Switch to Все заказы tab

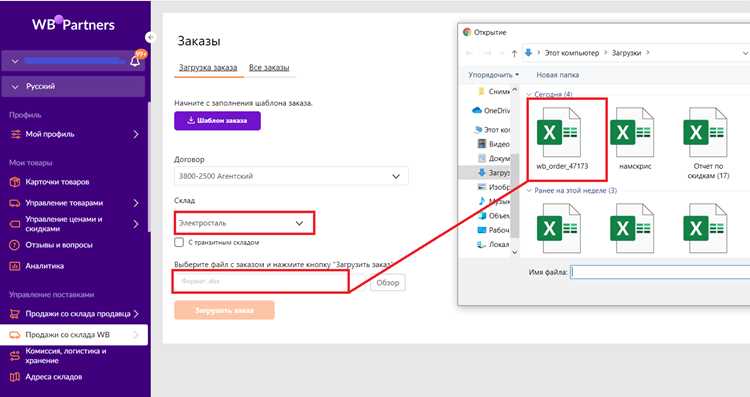[x=269, y=68]
